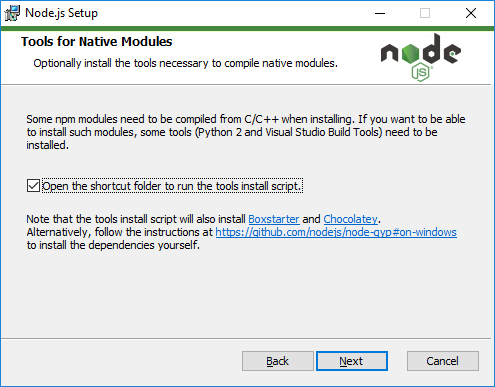Viewport: 495px width, 387px height.
Task: Click the 'Optionally install the tools' subtitle text
Action: (x=185, y=63)
